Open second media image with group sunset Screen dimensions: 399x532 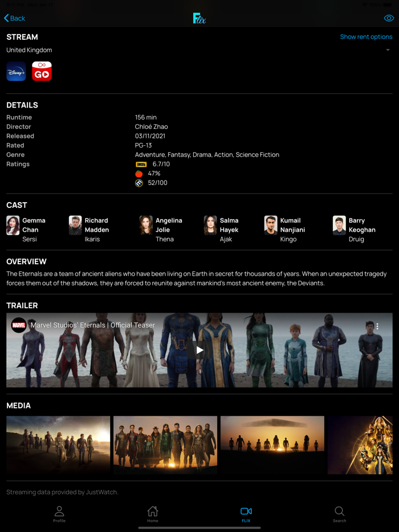pyautogui.click(x=165, y=445)
